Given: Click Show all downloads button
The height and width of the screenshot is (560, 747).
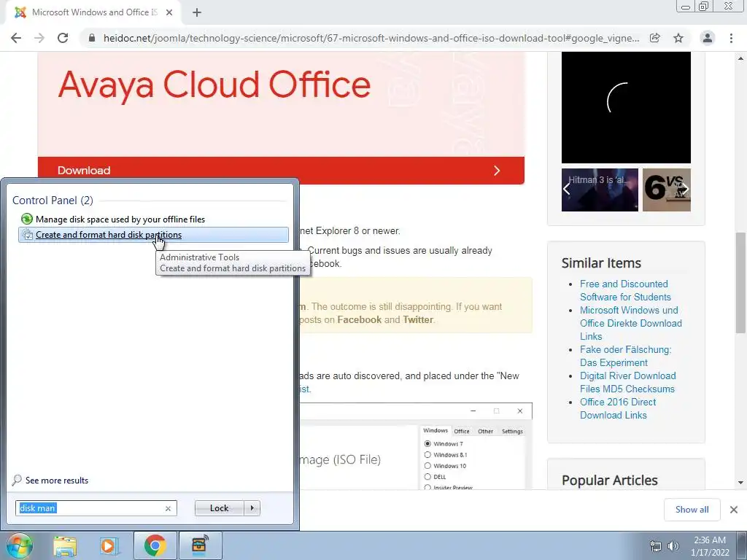Looking at the screenshot, I should pyautogui.click(x=692, y=510).
